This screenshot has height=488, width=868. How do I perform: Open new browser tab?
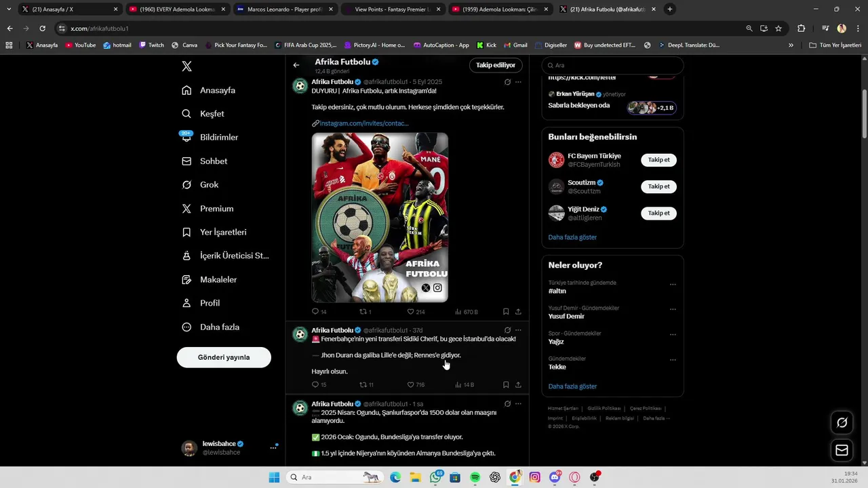[x=670, y=9]
